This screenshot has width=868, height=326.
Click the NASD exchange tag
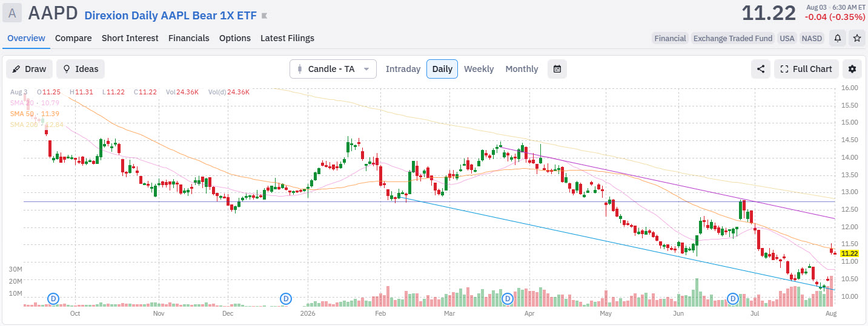[x=812, y=38]
